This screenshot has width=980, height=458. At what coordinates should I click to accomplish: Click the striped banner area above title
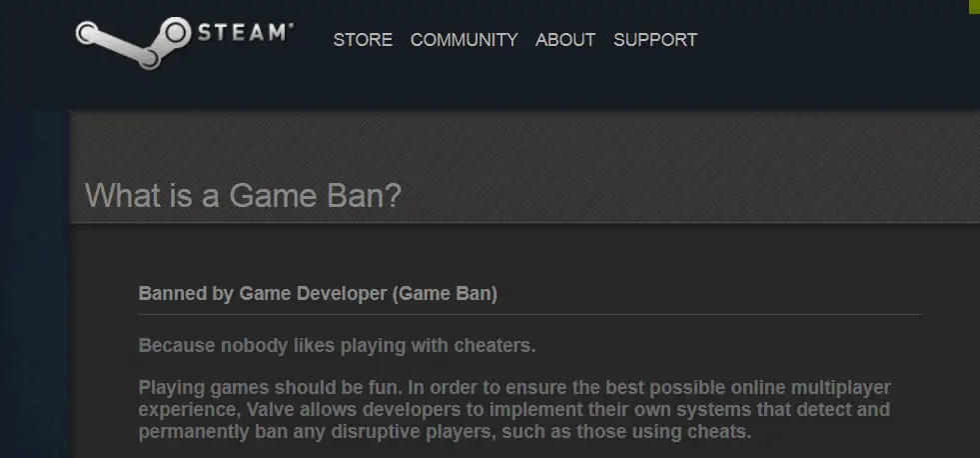[x=525, y=145]
